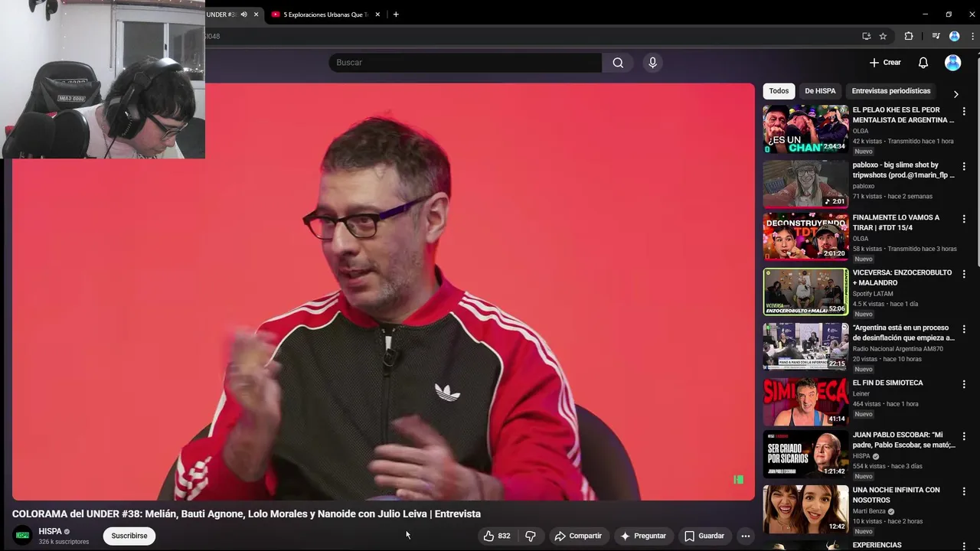
Task: Dislike the video
Action: 531,536
